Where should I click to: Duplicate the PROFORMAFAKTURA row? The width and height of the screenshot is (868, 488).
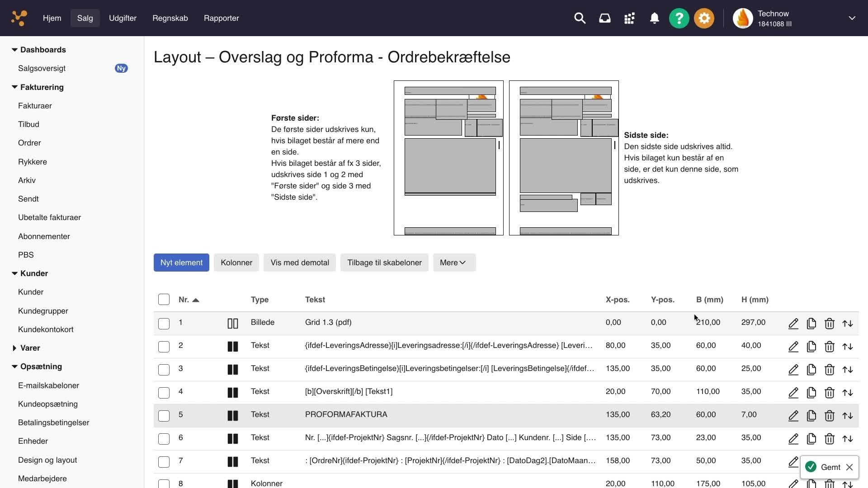[811, 416]
